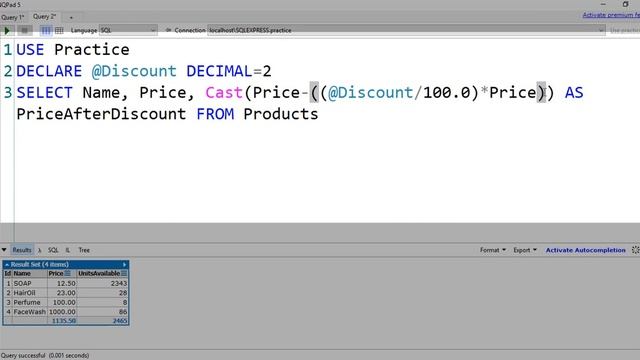This screenshot has height=360, width=640.
Task: Switch to the Query 1 tab
Action: click(x=13, y=17)
